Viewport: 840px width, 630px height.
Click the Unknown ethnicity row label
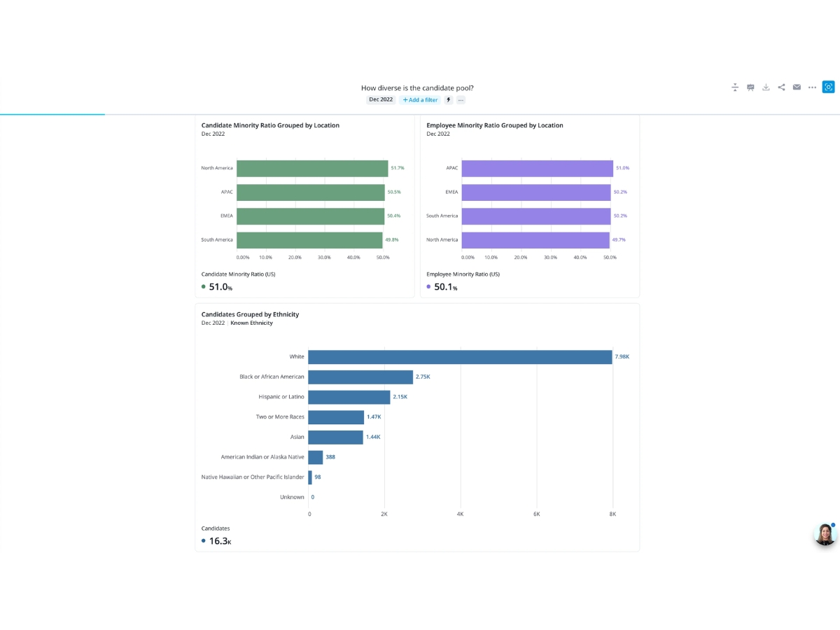tap(292, 497)
